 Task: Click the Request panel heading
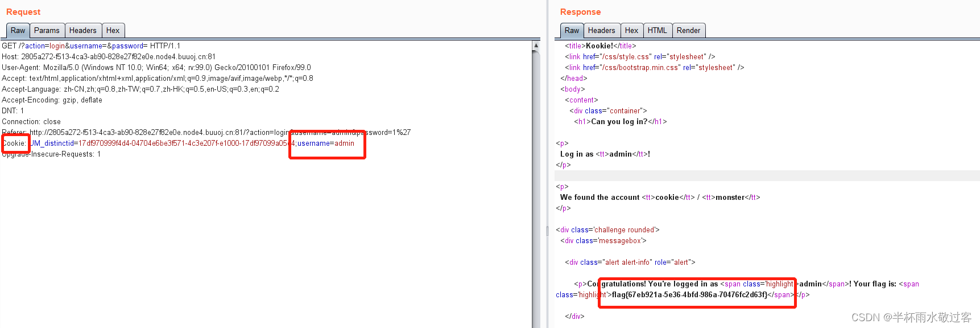tap(23, 12)
